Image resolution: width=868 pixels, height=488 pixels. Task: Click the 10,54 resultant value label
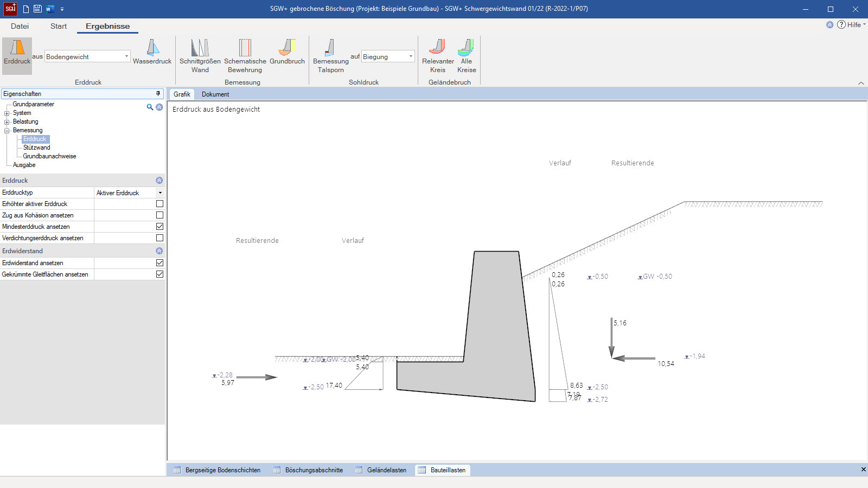pyautogui.click(x=666, y=364)
